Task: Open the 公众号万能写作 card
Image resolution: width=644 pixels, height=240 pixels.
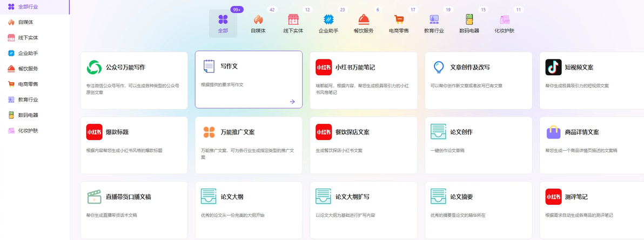Action: 134,80
